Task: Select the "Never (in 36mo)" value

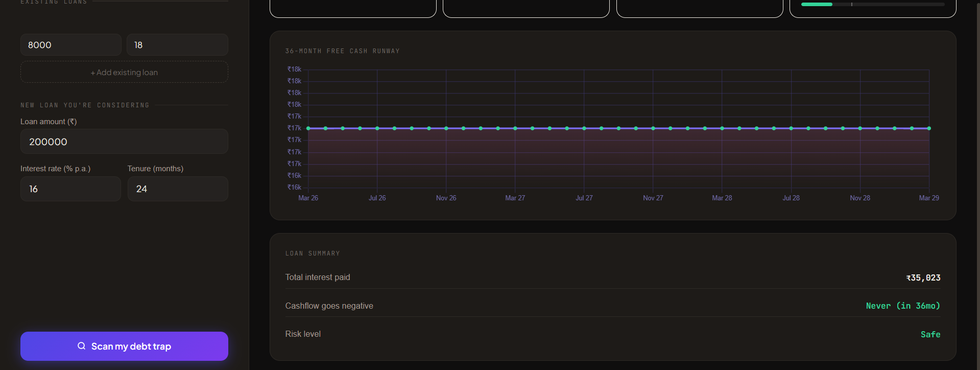Action: click(903, 306)
